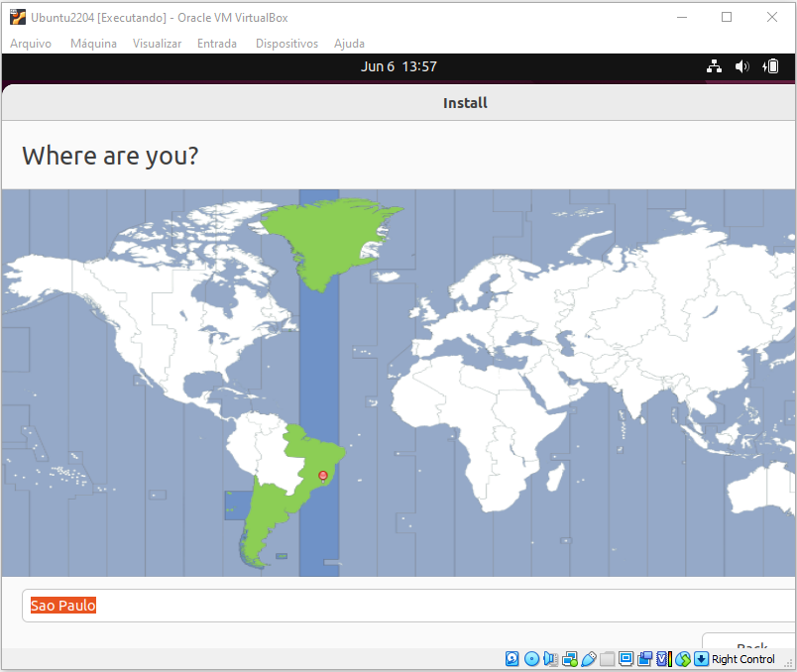Click the CPU virtualization V indicator icon

click(x=664, y=659)
